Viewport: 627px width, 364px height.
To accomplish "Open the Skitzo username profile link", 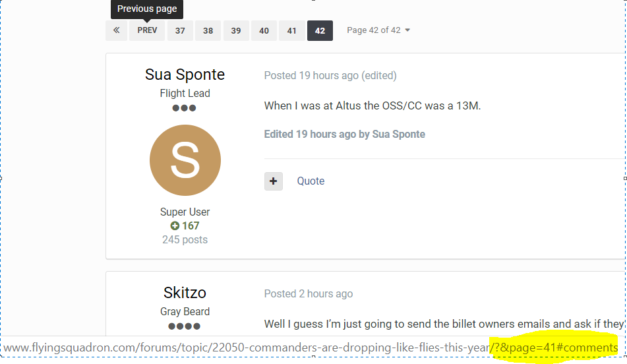I will [185, 293].
